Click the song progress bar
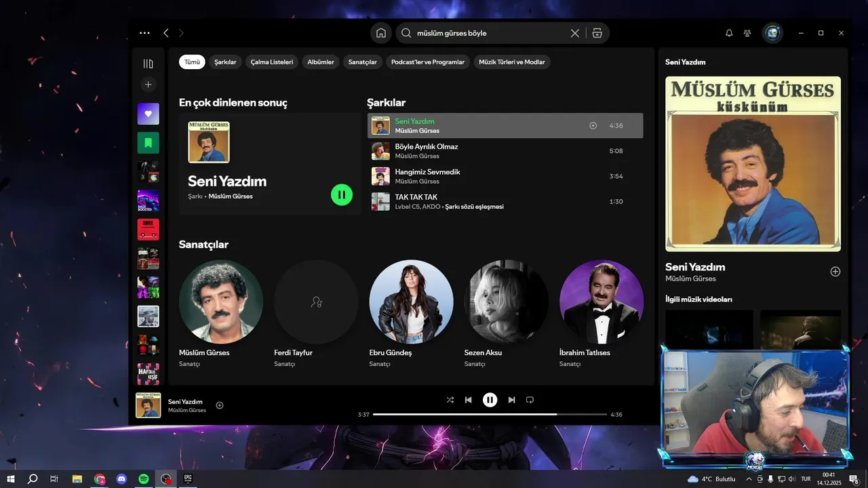The width and height of the screenshot is (868, 488). (x=490, y=414)
